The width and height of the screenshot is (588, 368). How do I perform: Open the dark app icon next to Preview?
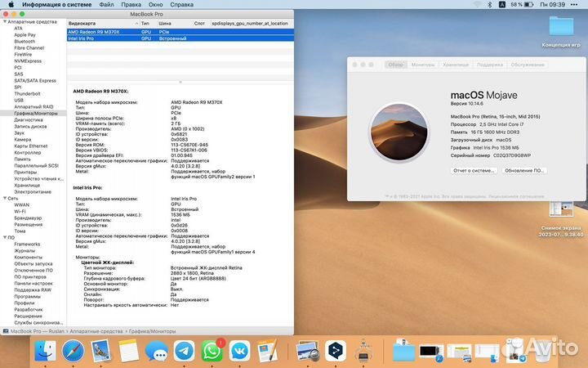pyautogui.click(x=336, y=351)
